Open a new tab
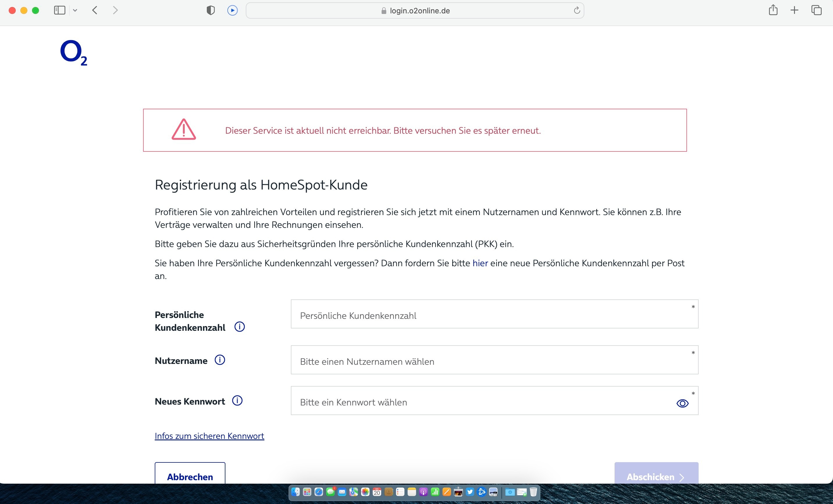The width and height of the screenshot is (833, 504). click(794, 10)
